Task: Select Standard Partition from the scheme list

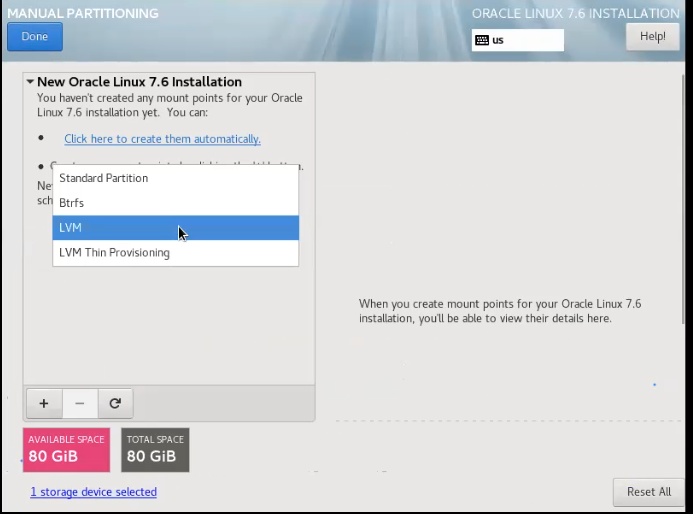Action: 175,178
